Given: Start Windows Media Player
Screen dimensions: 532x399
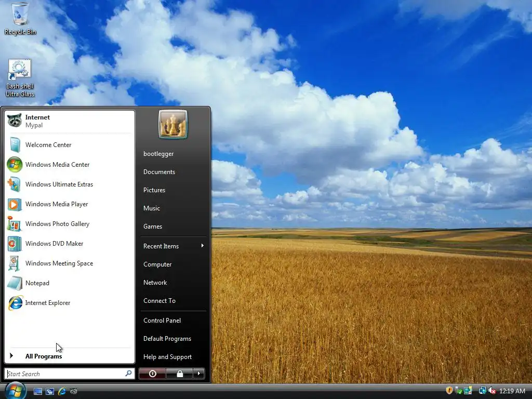Looking at the screenshot, I should [70, 204].
